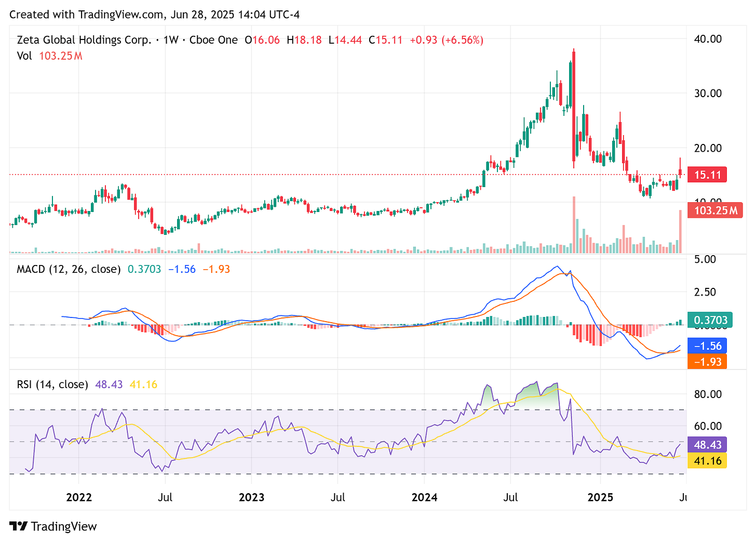Viewport: 756px width, 543px height.
Task: Select the red 103.25M volume label tag
Action: 715,210
